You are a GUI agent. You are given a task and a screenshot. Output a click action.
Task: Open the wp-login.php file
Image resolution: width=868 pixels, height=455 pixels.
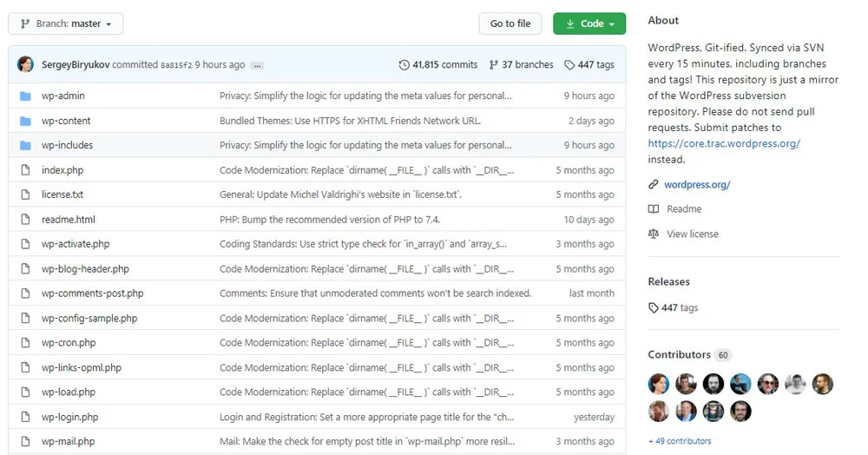[x=69, y=416]
